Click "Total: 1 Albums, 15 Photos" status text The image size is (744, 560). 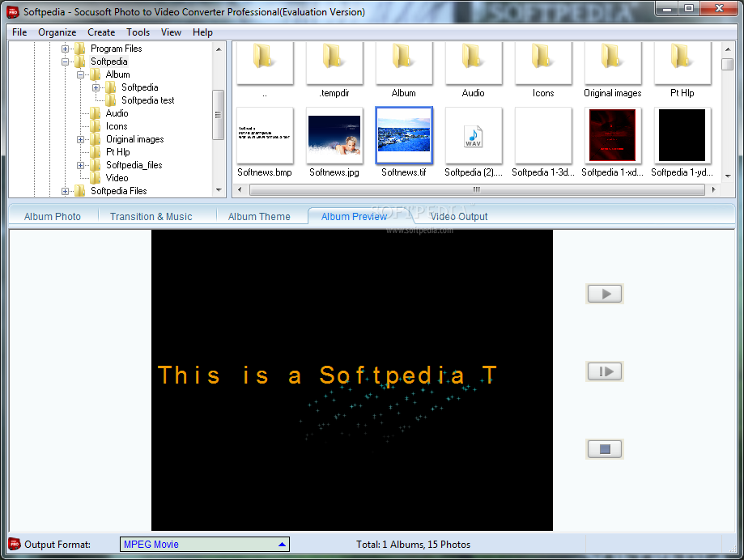pos(413,545)
